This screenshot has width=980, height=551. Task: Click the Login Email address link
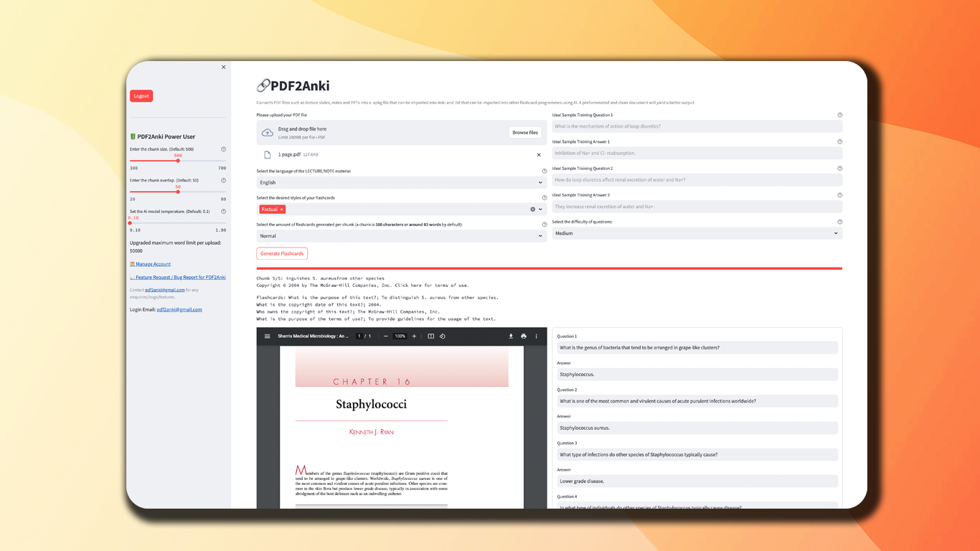pos(179,310)
